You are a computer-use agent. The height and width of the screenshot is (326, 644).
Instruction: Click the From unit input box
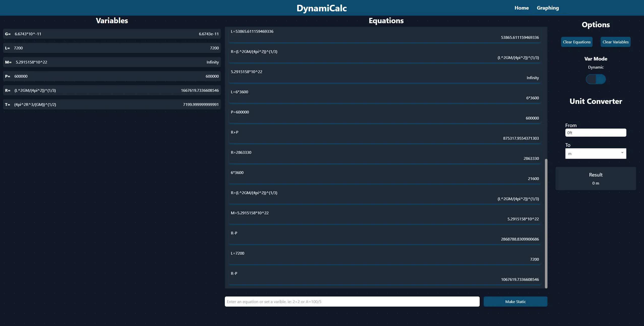click(x=595, y=133)
